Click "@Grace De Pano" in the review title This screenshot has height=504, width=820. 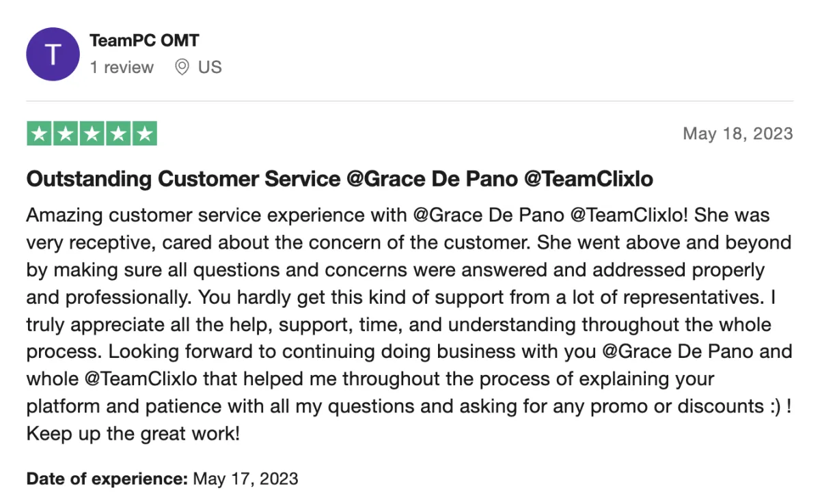point(432,179)
